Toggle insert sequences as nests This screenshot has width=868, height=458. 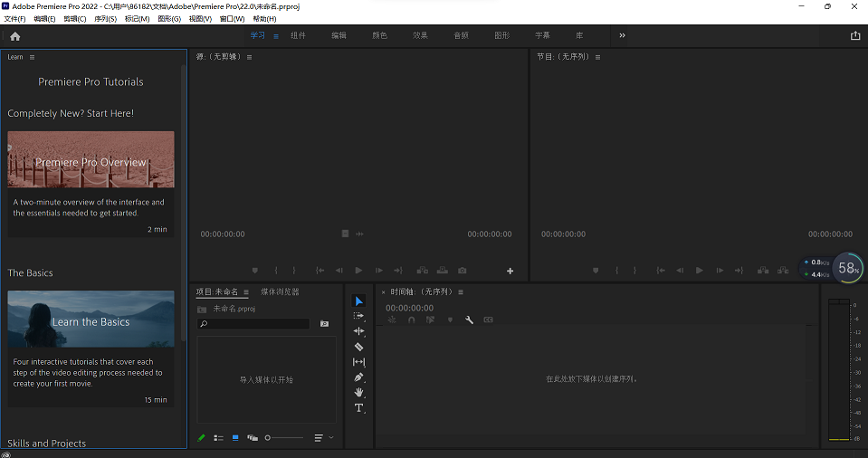(392, 320)
